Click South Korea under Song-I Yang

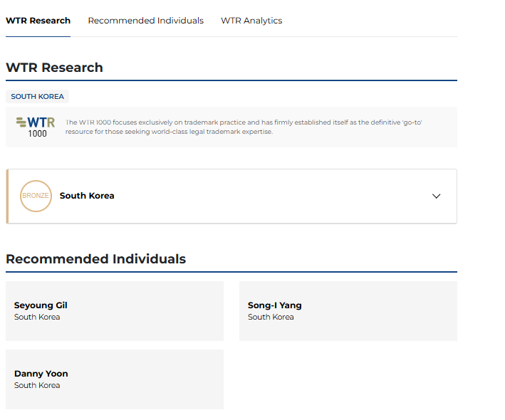(271, 317)
